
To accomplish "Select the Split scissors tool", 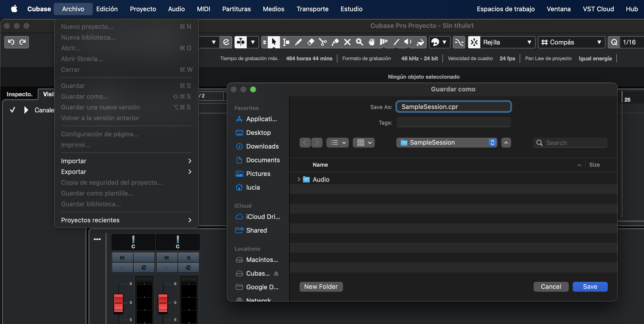I will [323, 42].
